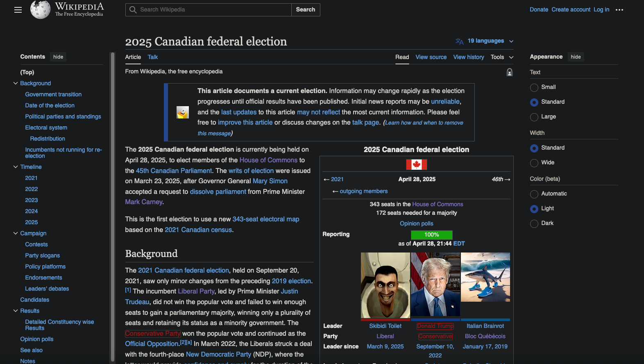Screen dimensions: 644x364
Task: Open the View history tab
Action: point(468,57)
